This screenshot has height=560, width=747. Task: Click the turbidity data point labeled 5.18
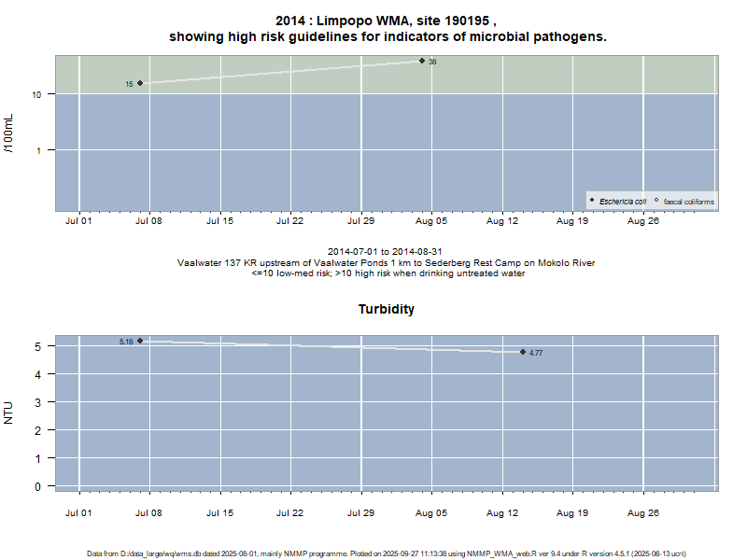(x=140, y=341)
